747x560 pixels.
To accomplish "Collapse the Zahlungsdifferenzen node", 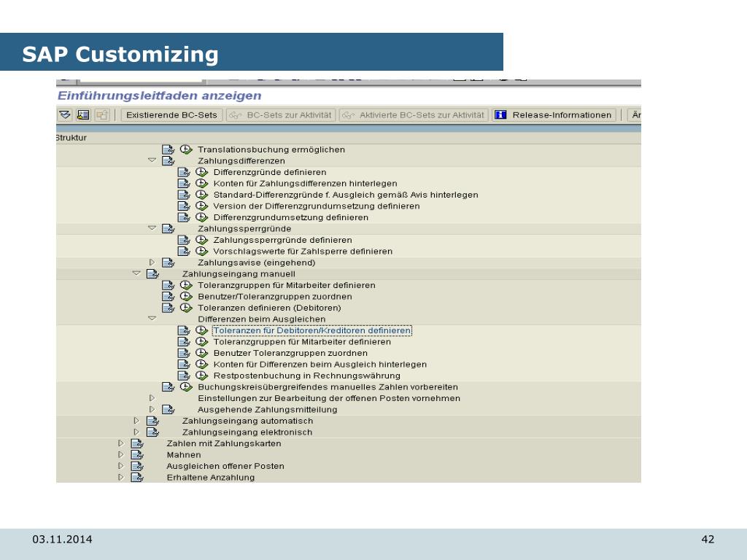I will (152, 160).
